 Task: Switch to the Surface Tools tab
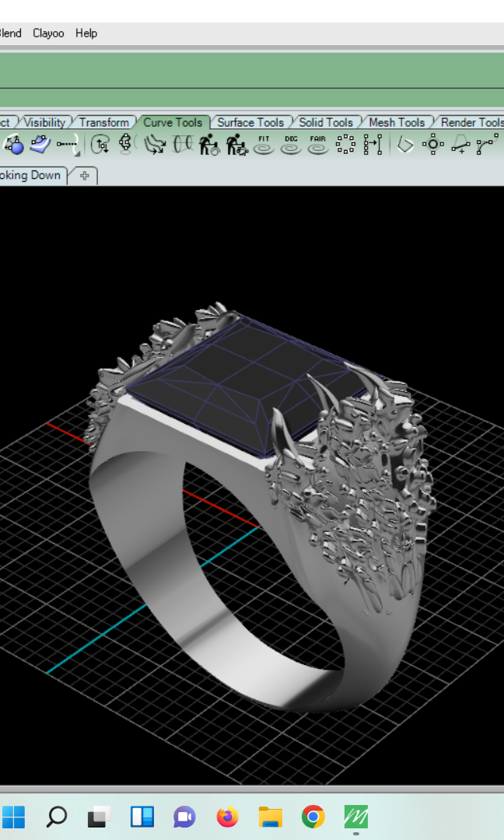tap(250, 122)
